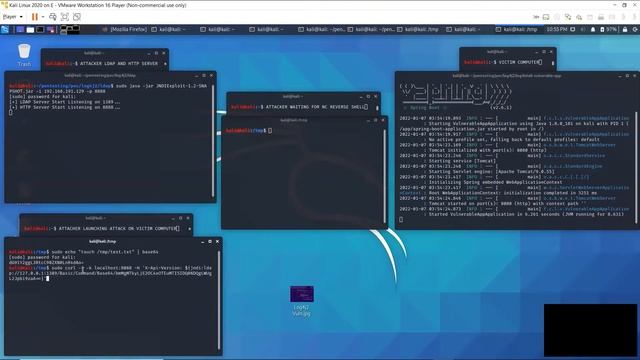Viewport: 640px width, 360px height.
Task: Click the 10:55 PM panel clock
Action: coord(557,29)
